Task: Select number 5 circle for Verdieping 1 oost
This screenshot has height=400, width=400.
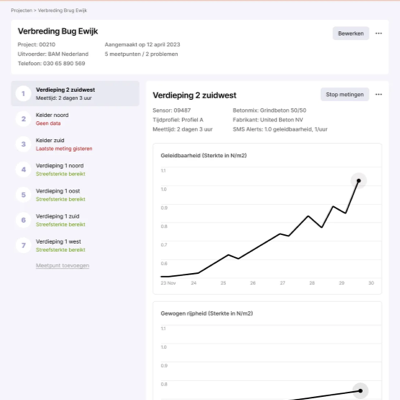Action: 23,195
